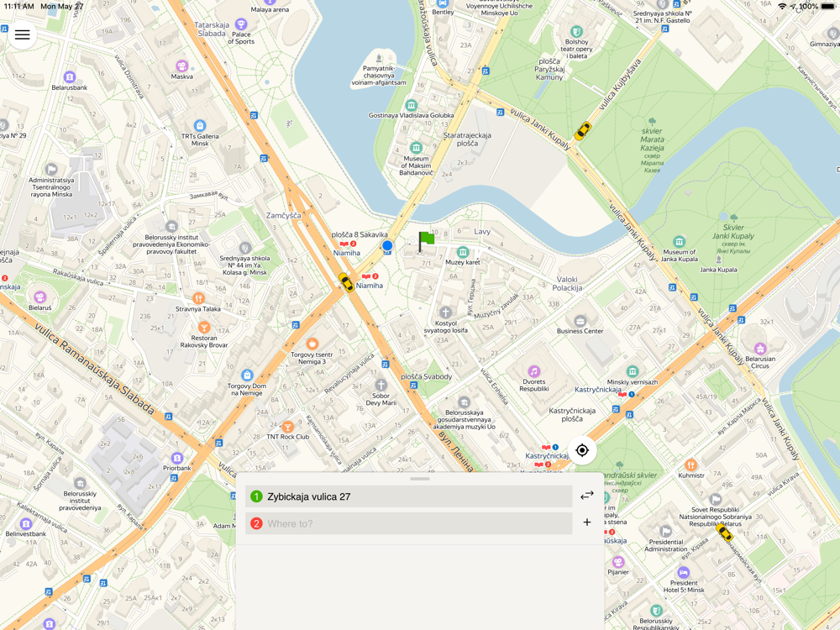This screenshot has height=630, width=840.
Task: Tap the Belarusbank icon
Action: [69, 77]
